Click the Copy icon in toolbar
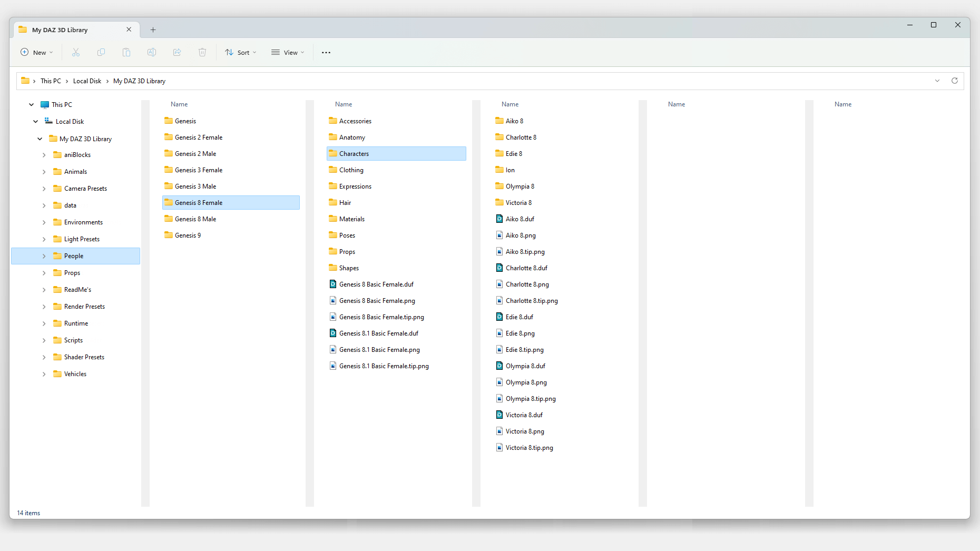This screenshot has height=551, width=980. [x=101, y=52]
